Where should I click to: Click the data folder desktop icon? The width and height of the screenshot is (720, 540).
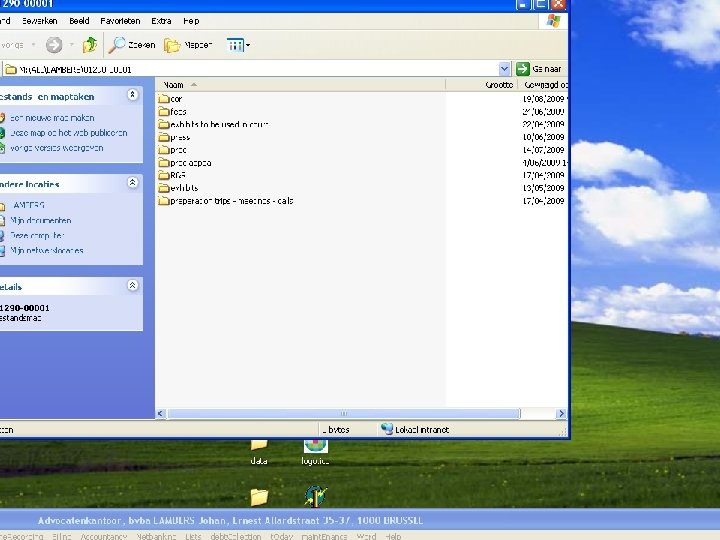click(259, 445)
